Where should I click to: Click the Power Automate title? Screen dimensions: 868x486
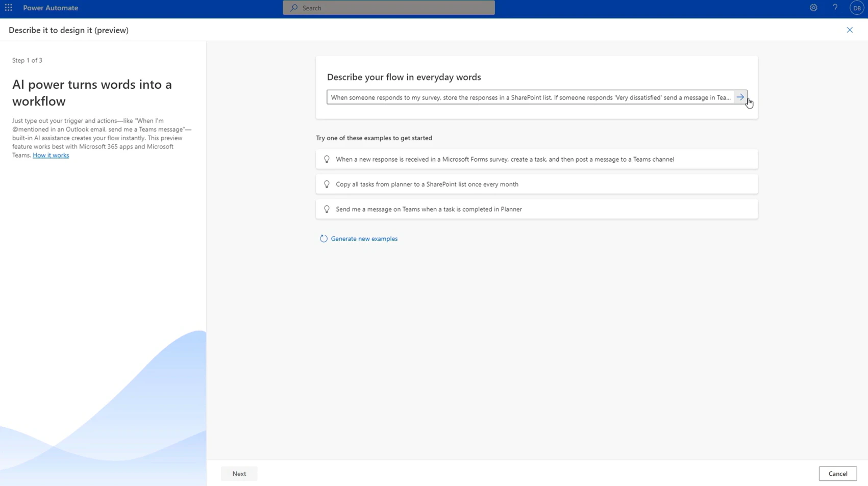point(51,8)
